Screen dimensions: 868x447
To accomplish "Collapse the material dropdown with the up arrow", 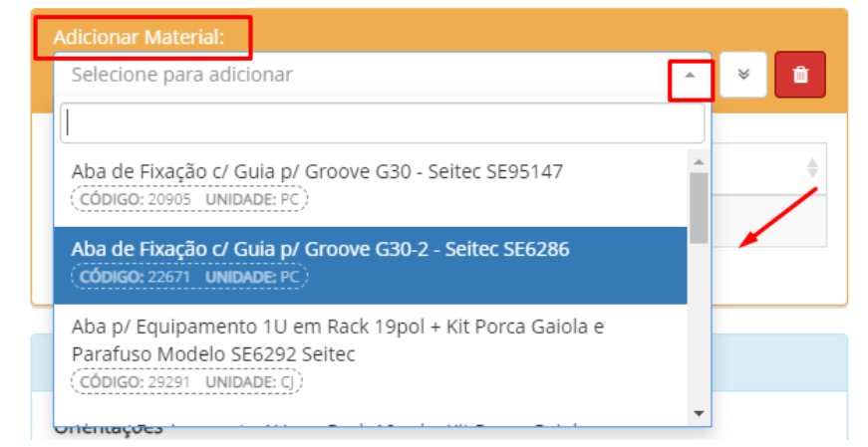I will [x=690, y=76].
